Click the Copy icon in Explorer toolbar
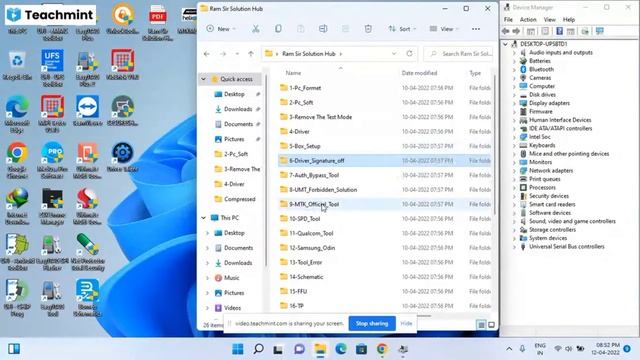This screenshot has height=360, width=640. point(278,29)
